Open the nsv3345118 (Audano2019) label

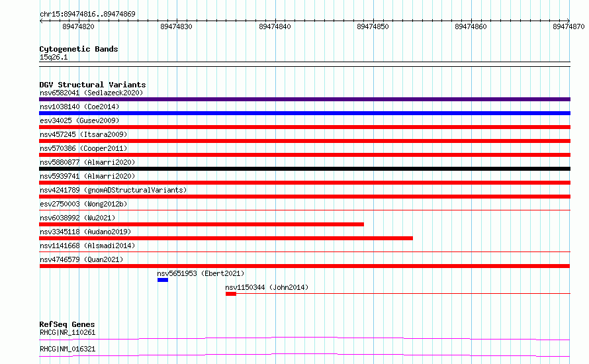(85, 232)
